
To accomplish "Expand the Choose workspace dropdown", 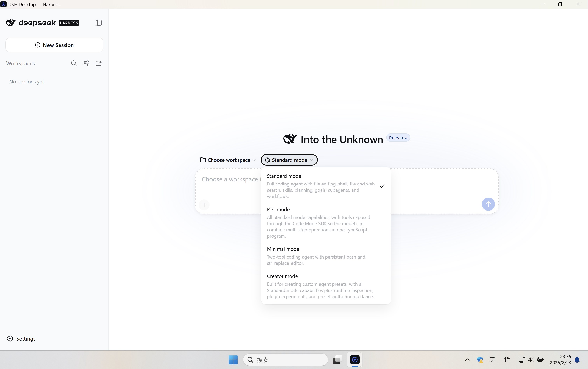I will pyautogui.click(x=228, y=160).
